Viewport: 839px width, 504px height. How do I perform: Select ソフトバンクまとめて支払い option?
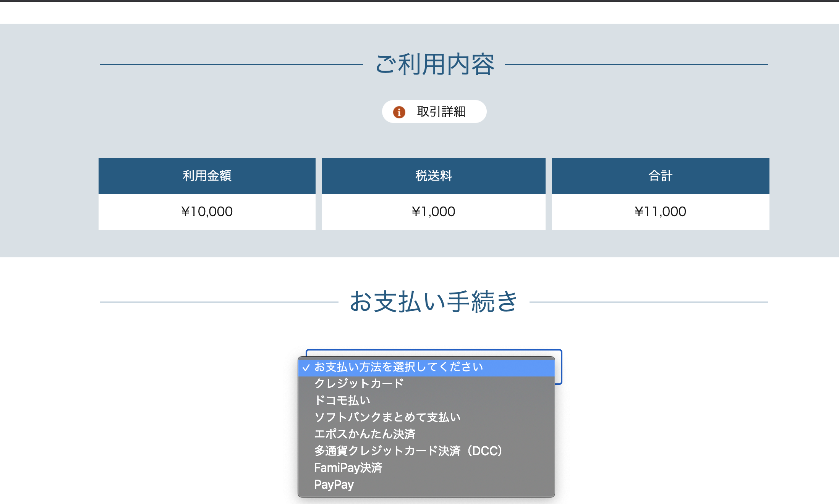click(x=387, y=417)
